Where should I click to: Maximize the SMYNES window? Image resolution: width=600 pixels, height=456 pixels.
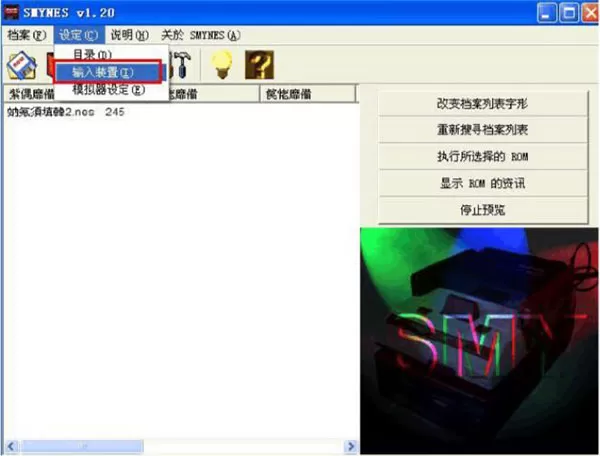(x=569, y=13)
